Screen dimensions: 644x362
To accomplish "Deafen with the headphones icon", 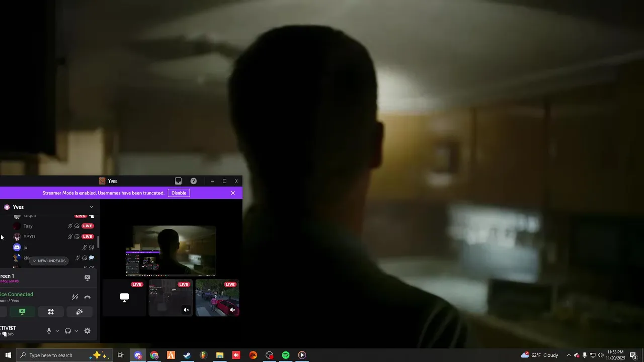I will (x=68, y=331).
